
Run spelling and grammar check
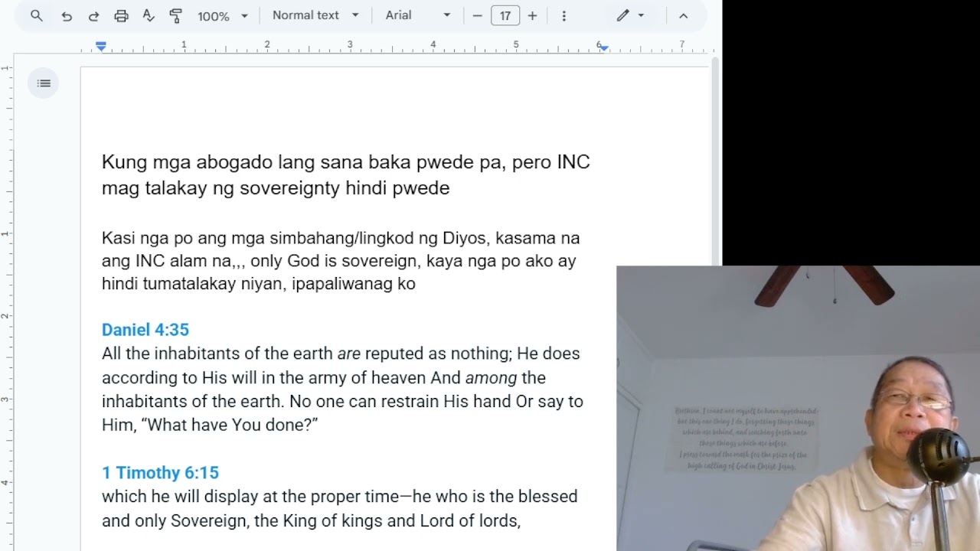[149, 15]
